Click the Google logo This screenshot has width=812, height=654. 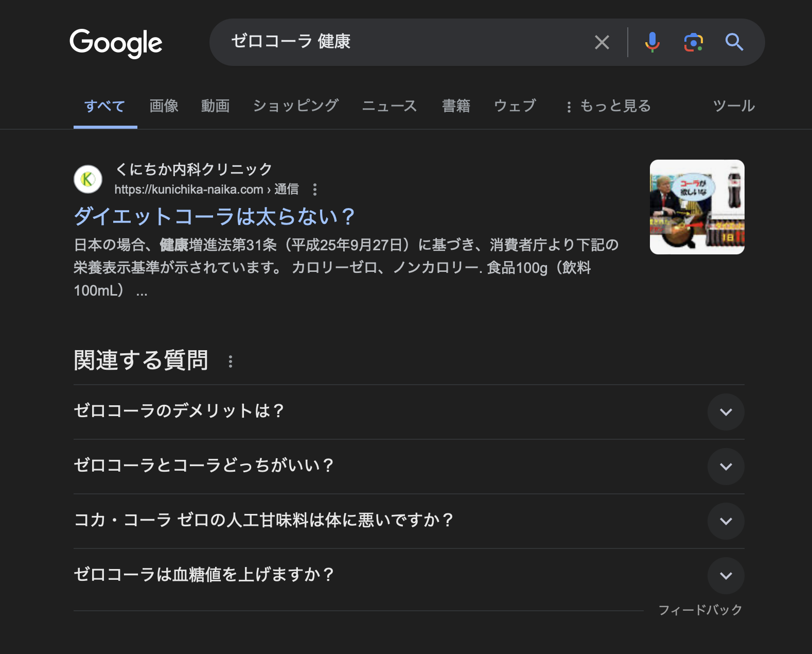click(116, 43)
